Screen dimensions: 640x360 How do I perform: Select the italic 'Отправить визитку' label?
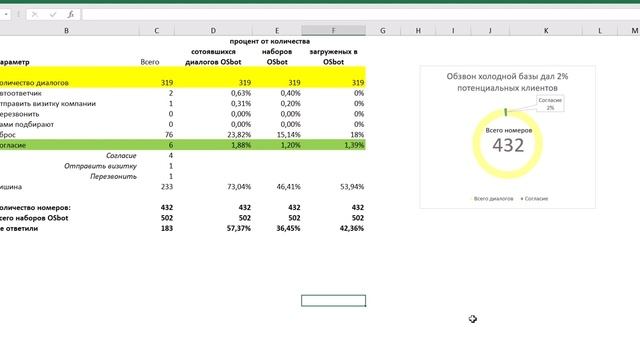click(100, 166)
